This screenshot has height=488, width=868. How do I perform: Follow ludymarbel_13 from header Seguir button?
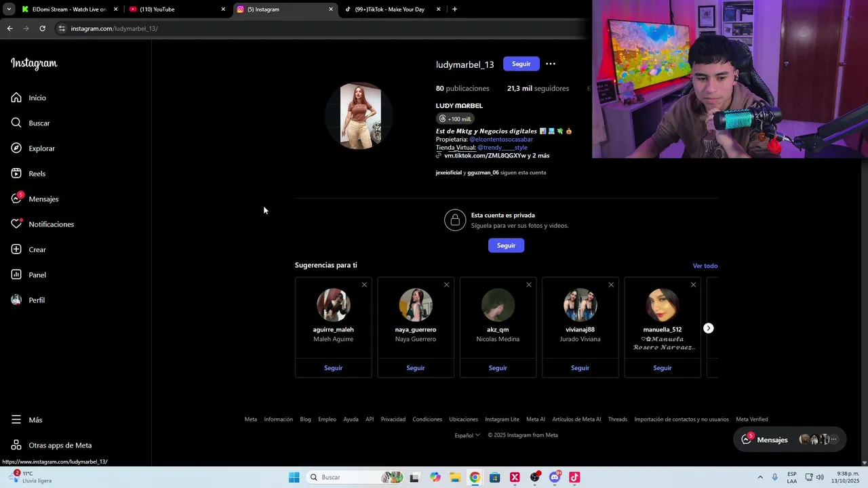coord(521,64)
